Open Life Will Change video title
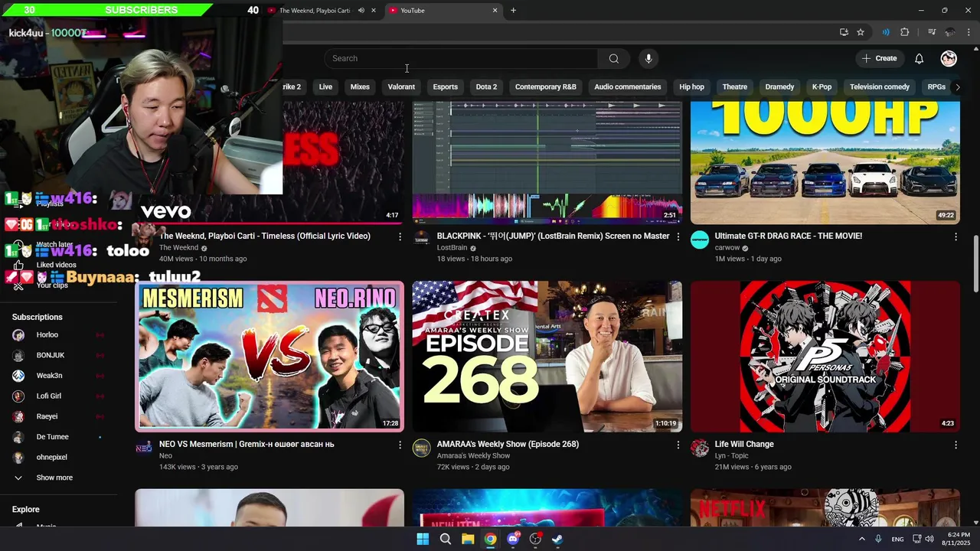The image size is (980, 551). click(744, 445)
